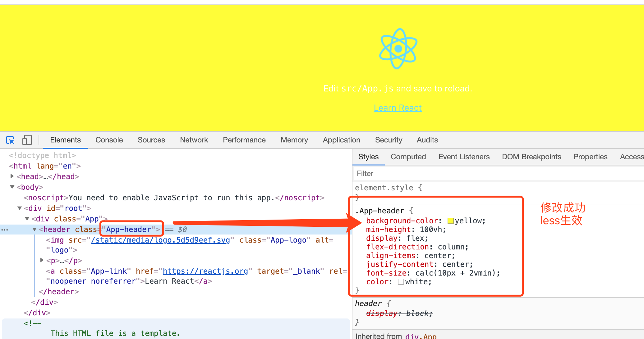Open the more actions (…) menu beside header node

[x=5, y=230]
